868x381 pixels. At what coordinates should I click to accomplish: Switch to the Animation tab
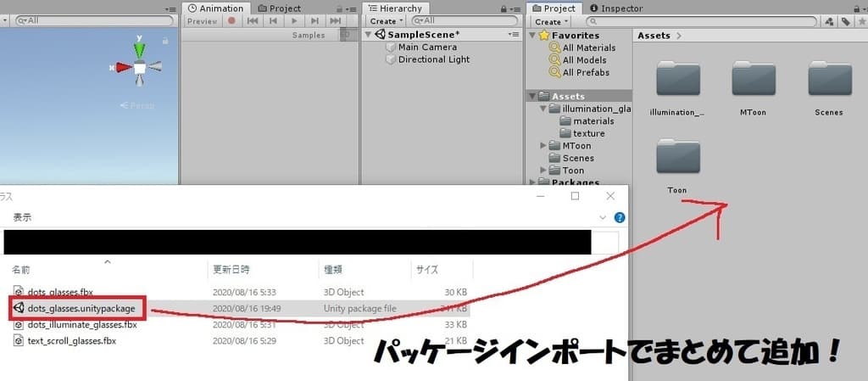click(216, 8)
